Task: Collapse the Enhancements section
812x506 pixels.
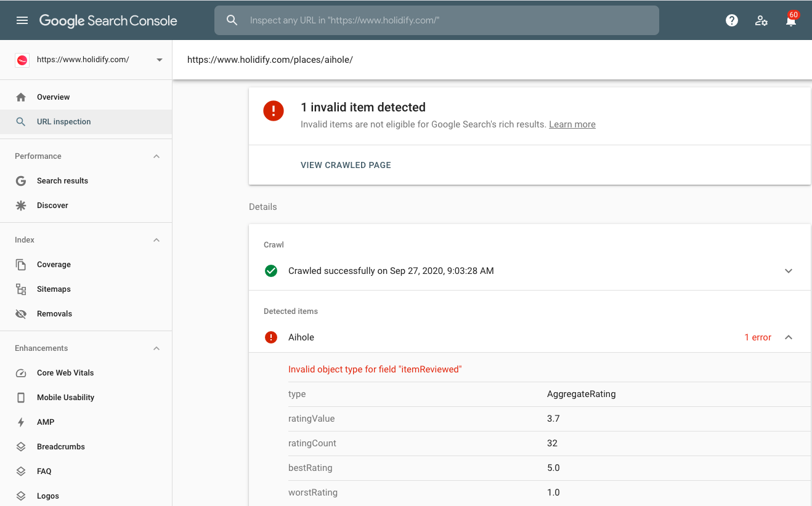Action: [156, 348]
